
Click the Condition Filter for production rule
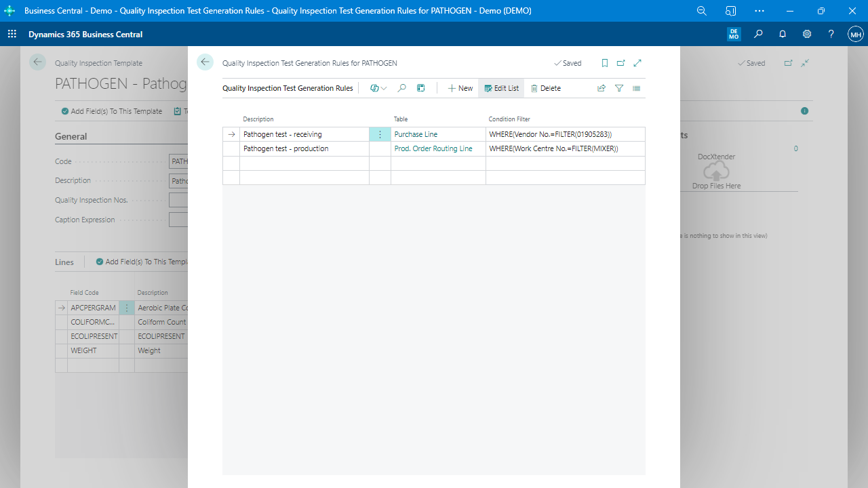point(553,148)
